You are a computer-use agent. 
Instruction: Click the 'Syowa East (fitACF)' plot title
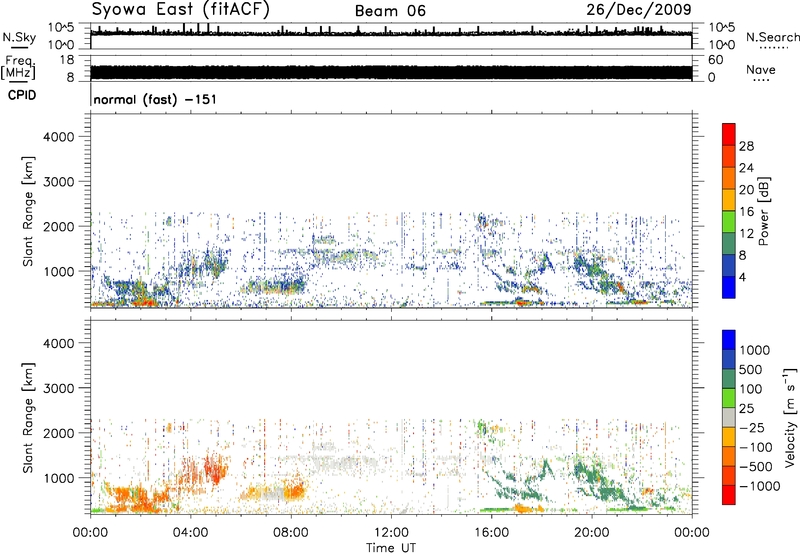coord(180,9)
